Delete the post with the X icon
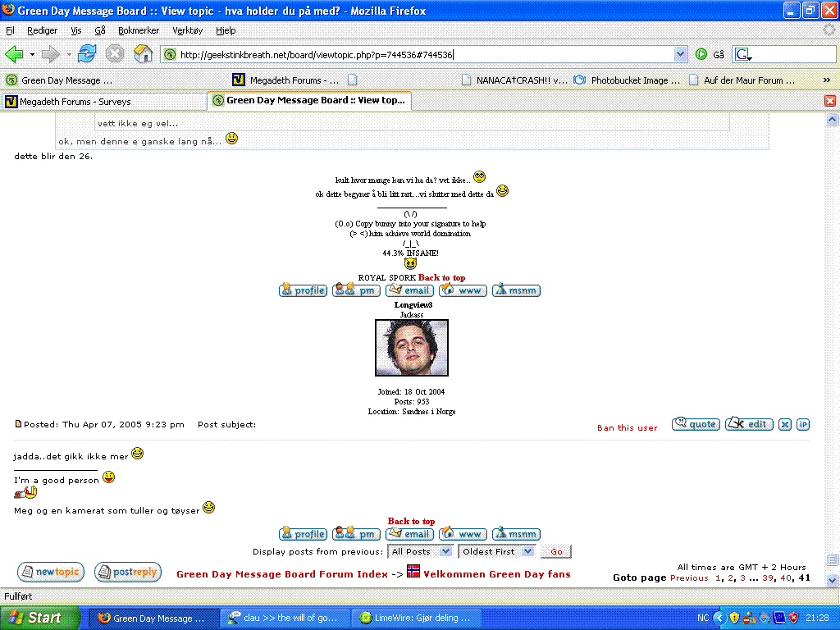The height and width of the screenshot is (630, 840). 785,424
